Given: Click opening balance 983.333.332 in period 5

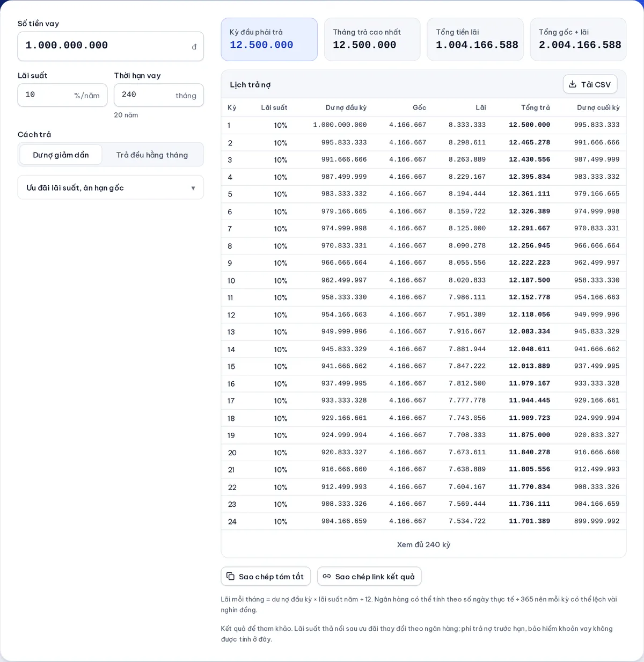Looking at the screenshot, I should point(344,194).
